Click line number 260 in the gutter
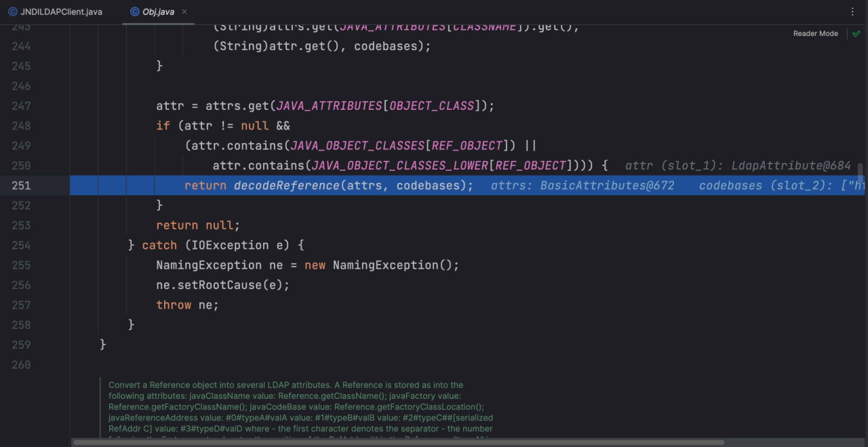 pos(21,365)
